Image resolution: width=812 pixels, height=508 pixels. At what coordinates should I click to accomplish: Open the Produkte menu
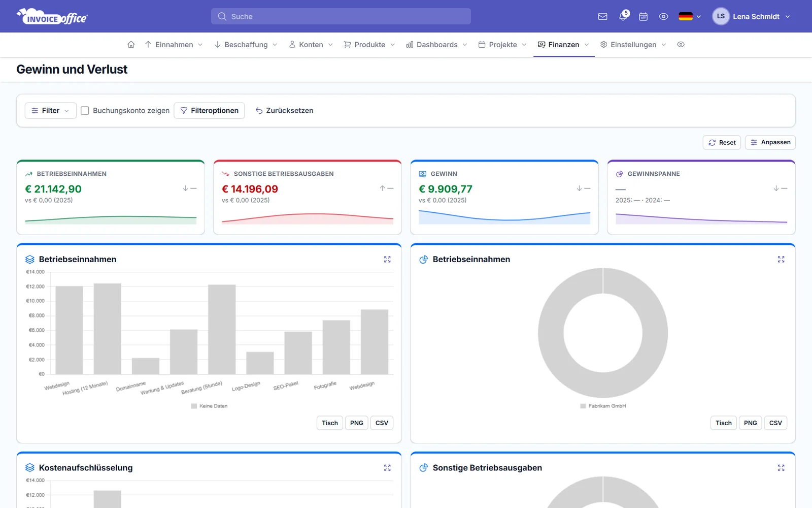[369, 45]
